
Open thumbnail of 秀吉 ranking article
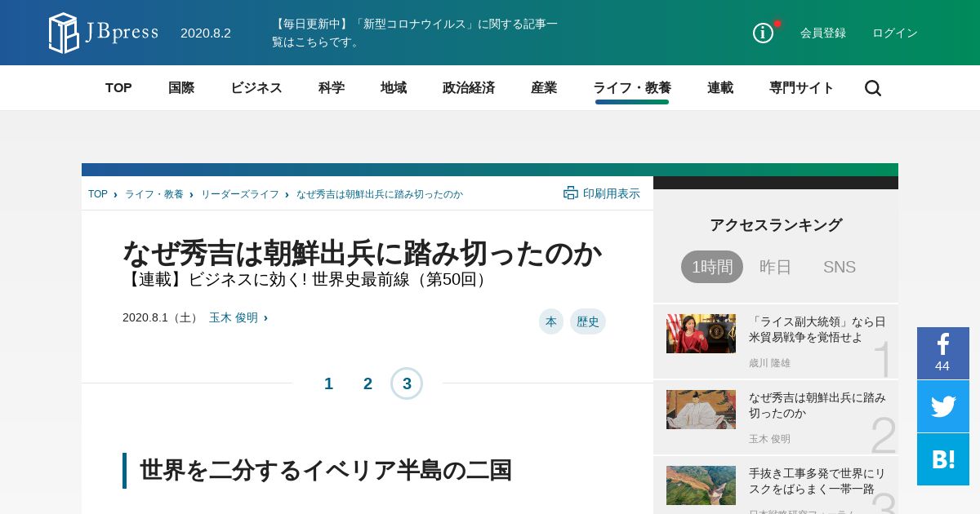[701, 410]
